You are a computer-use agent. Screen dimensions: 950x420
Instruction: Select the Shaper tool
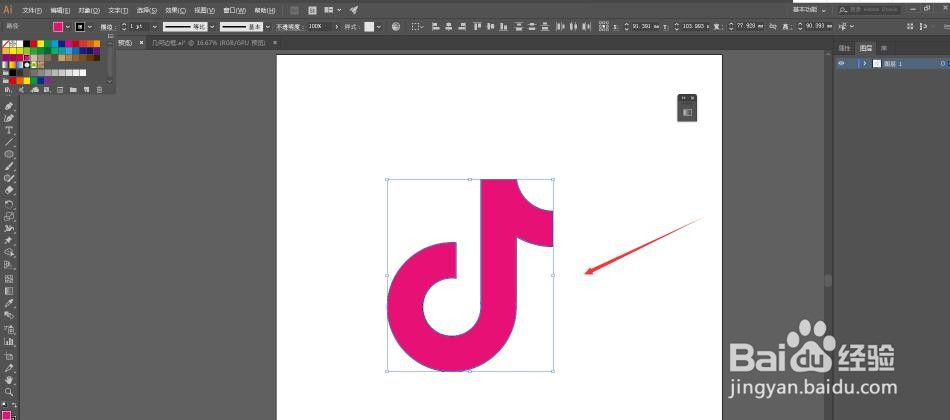click(x=8, y=178)
